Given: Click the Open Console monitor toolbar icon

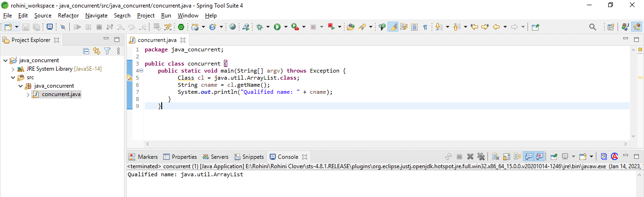Looking at the screenshot, I should pyautogui.click(x=50, y=27).
